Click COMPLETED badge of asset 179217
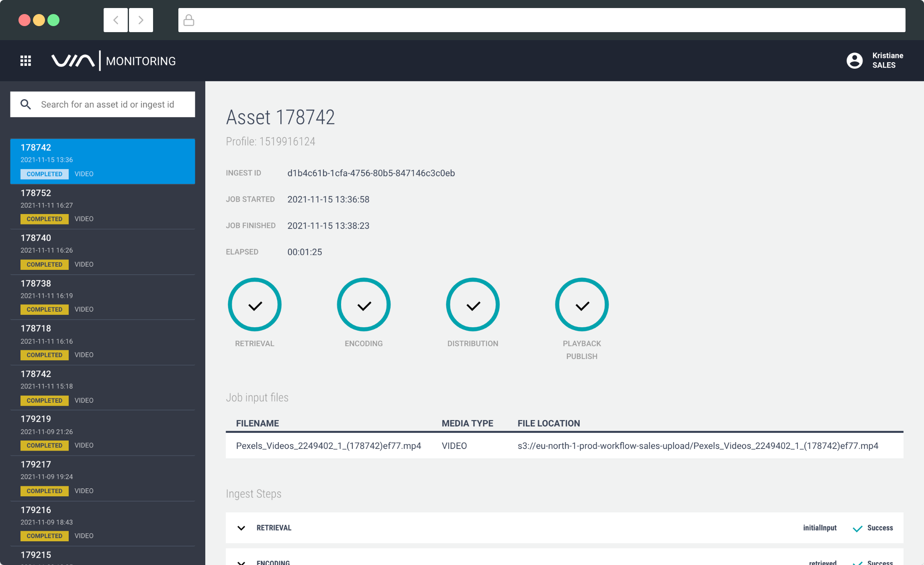The image size is (924, 565). pyautogui.click(x=45, y=491)
